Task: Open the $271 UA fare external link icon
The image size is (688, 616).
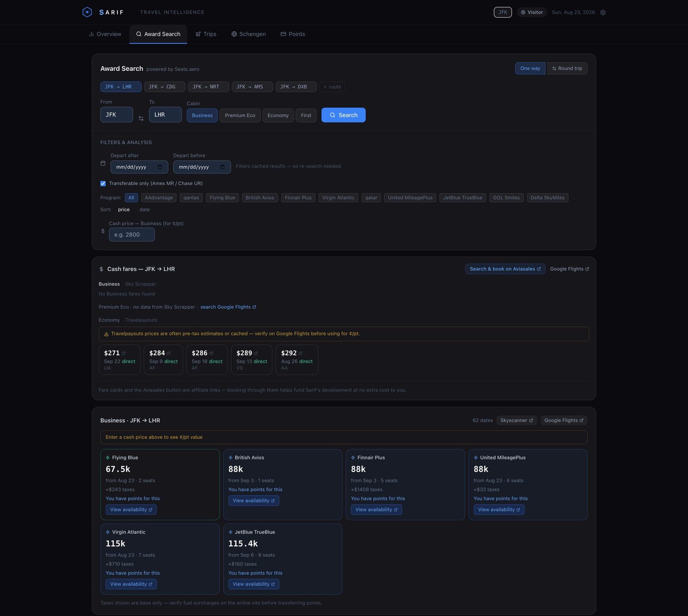Action: pos(124,353)
